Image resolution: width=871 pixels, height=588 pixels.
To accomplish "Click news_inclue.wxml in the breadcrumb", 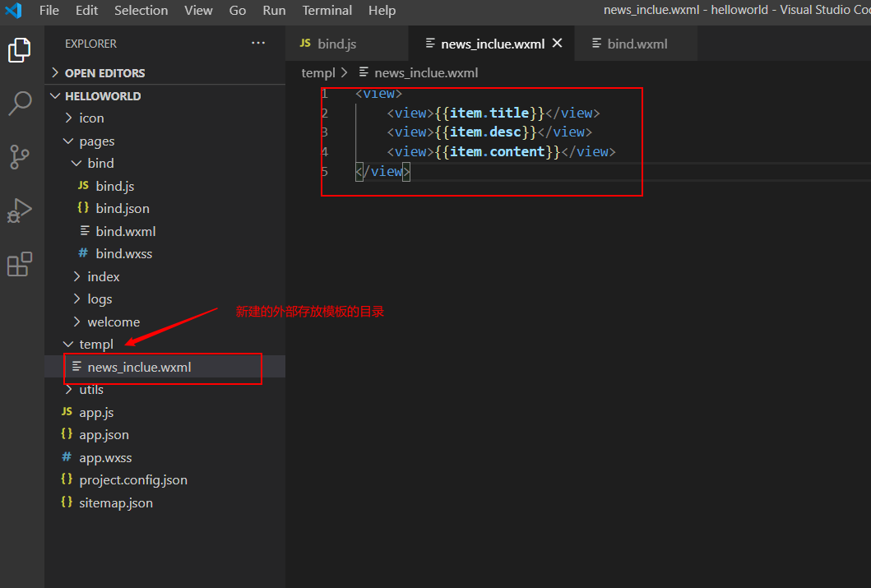I will coord(426,72).
